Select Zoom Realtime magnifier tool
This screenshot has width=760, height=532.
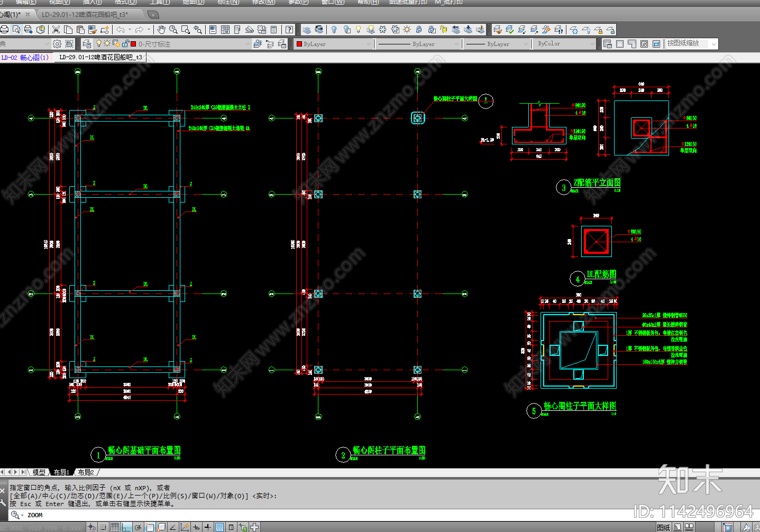(173, 30)
